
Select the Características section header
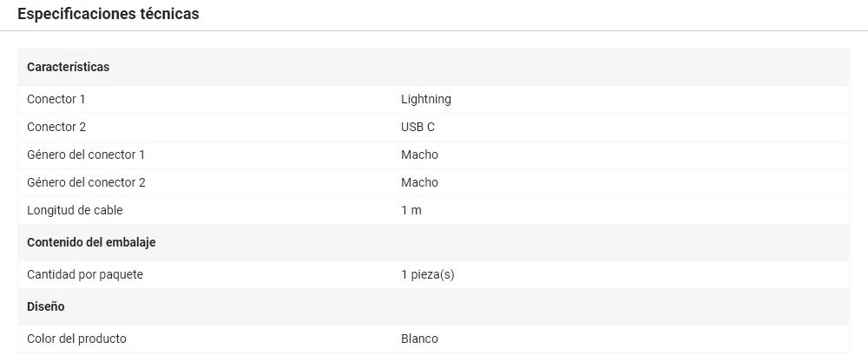68,67
